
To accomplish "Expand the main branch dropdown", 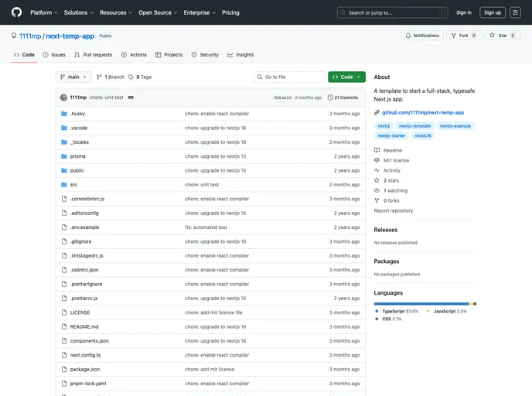I will (x=74, y=77).
